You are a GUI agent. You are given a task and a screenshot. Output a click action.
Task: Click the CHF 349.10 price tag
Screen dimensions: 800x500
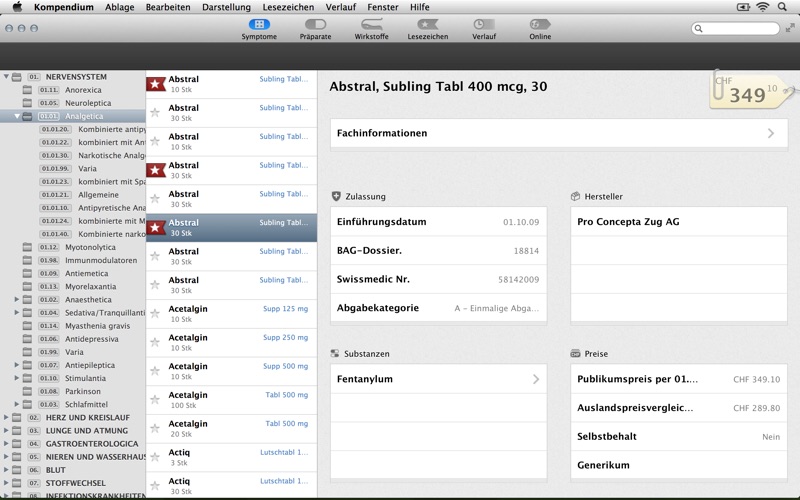click(750, 92)
